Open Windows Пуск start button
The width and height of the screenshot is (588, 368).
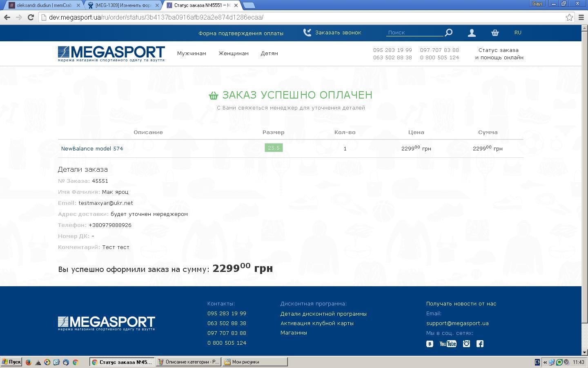point(11,362)
